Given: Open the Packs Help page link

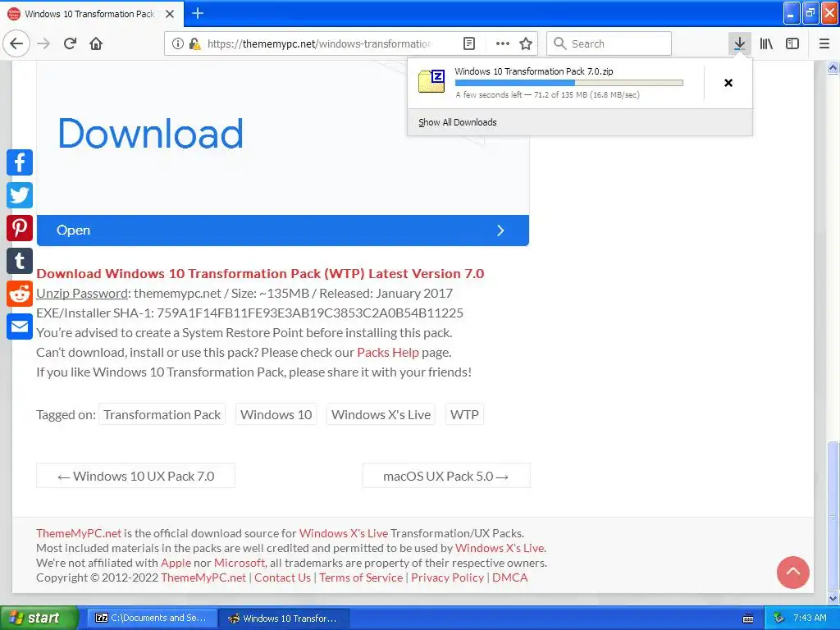Looking at the screenshot, I should (388, 353).
